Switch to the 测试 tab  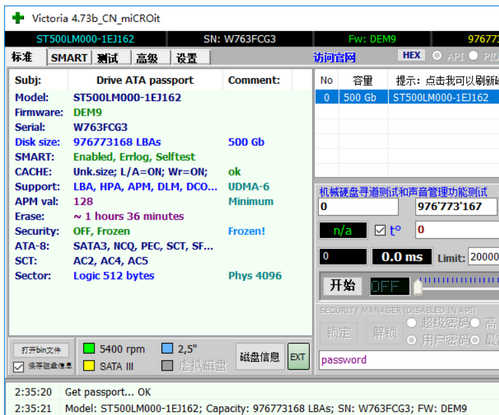[107, 58]
